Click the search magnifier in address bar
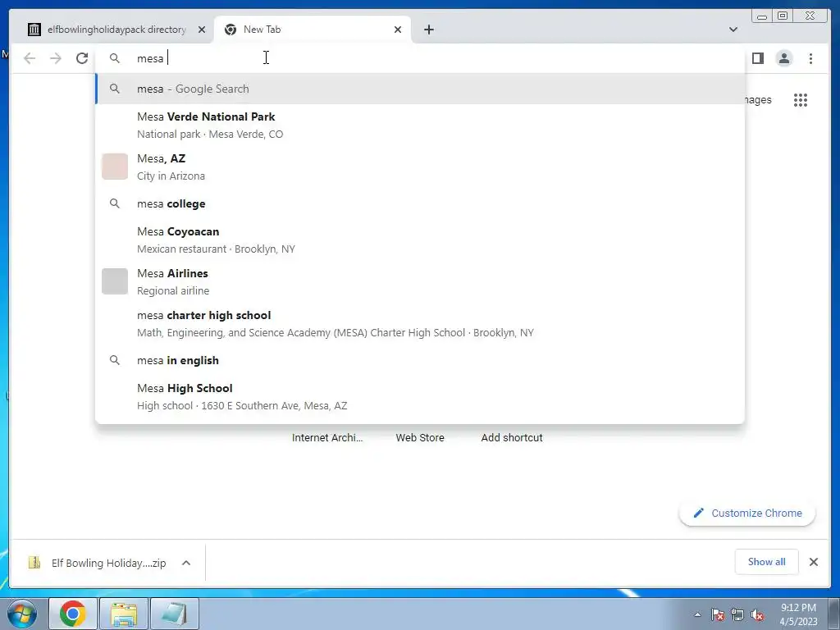This screenshot has width=840, height=630. point(115,58)
